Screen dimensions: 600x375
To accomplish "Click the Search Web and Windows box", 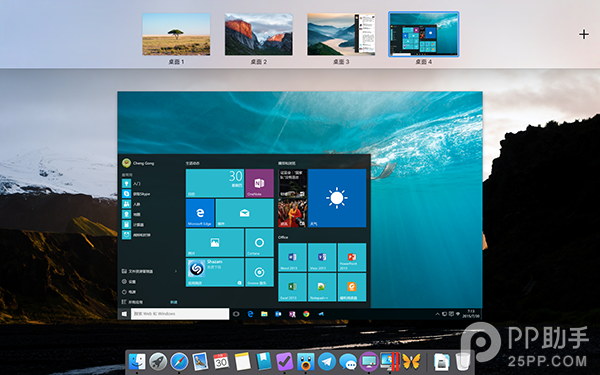I will click(x=180, y=314).
